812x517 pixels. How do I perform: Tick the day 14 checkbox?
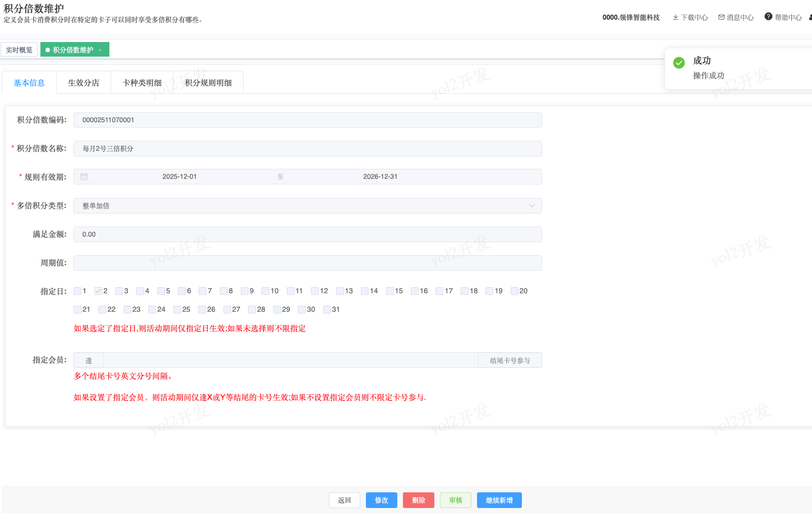[x=365, y=291]
